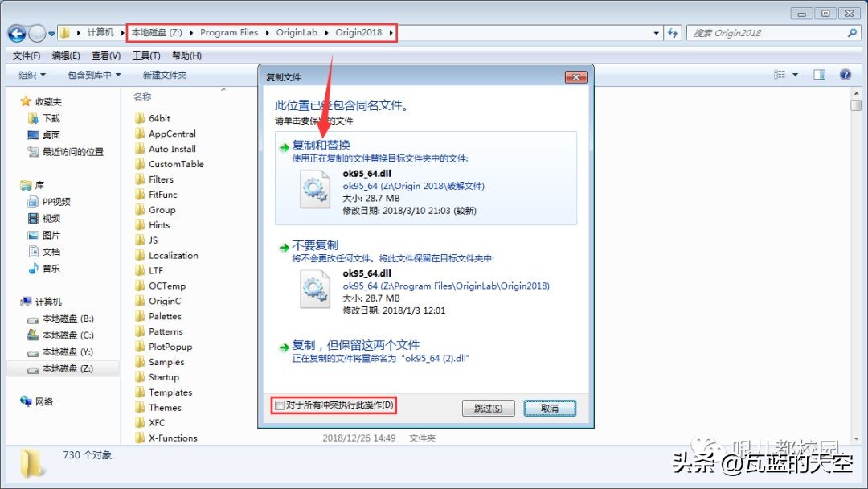The image size is (868, 489).
Task: Choose 复制和替换 option in dialog
Action: pos(426,178)
